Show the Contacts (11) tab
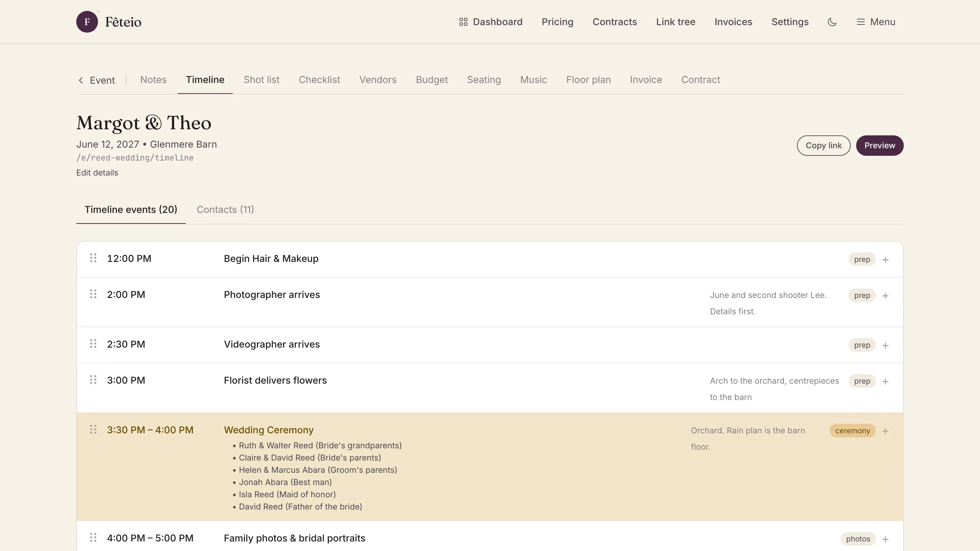 click(x=225, y=210)
